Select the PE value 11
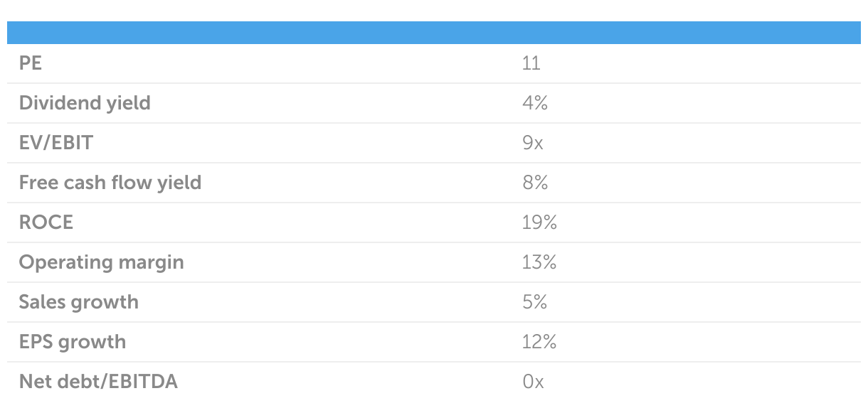 coord(531,63)
